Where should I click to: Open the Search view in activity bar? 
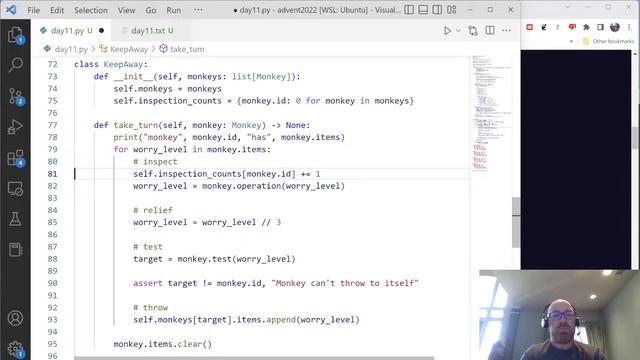click(16, 64)
